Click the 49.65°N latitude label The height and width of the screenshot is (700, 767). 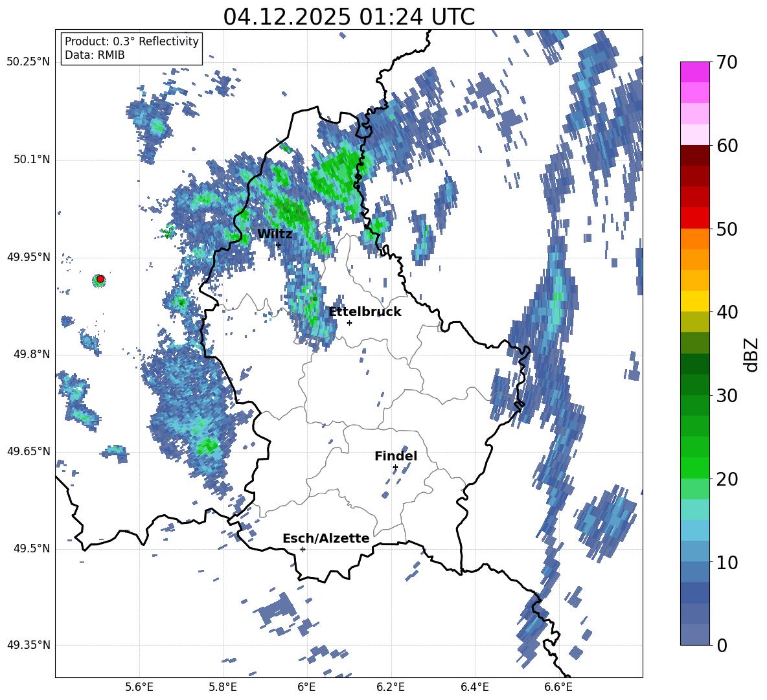29,451
